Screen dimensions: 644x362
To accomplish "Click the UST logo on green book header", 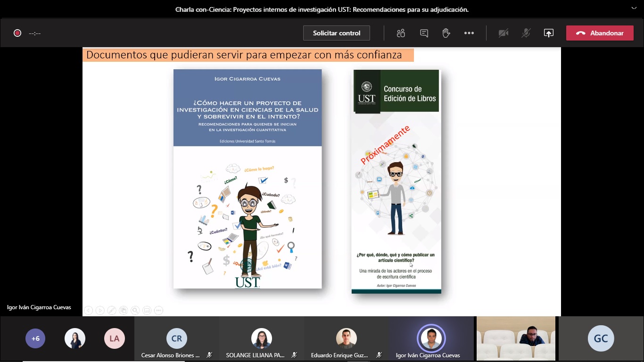I will coord(367,93).
